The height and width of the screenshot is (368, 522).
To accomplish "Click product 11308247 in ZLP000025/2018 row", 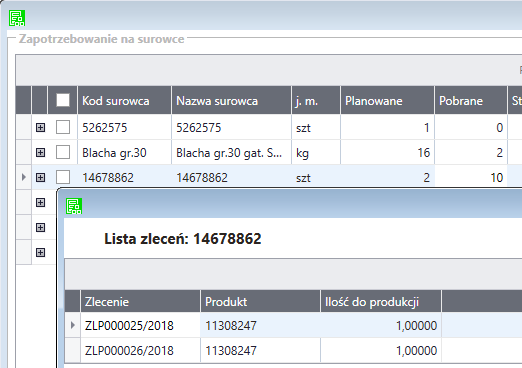I will (260, 325).
